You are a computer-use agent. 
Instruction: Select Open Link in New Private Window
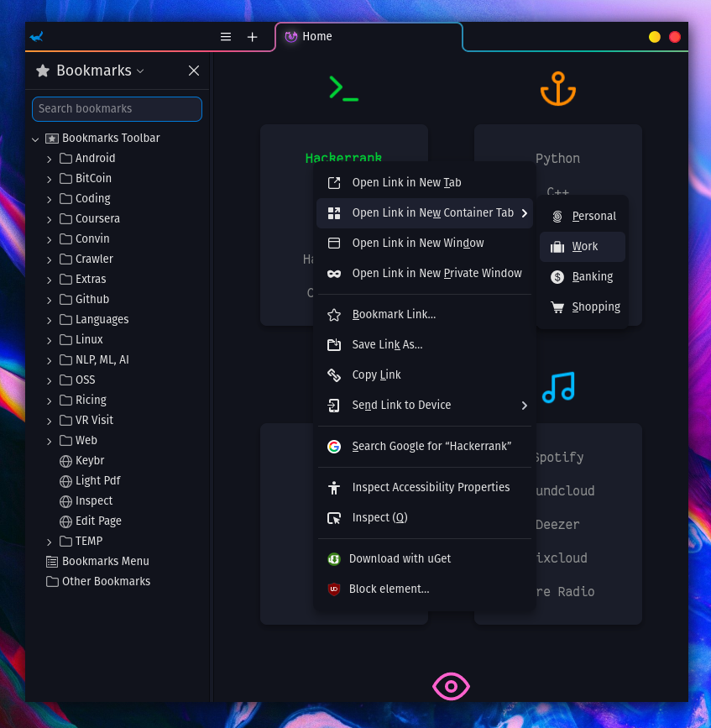tap(425, 274)
